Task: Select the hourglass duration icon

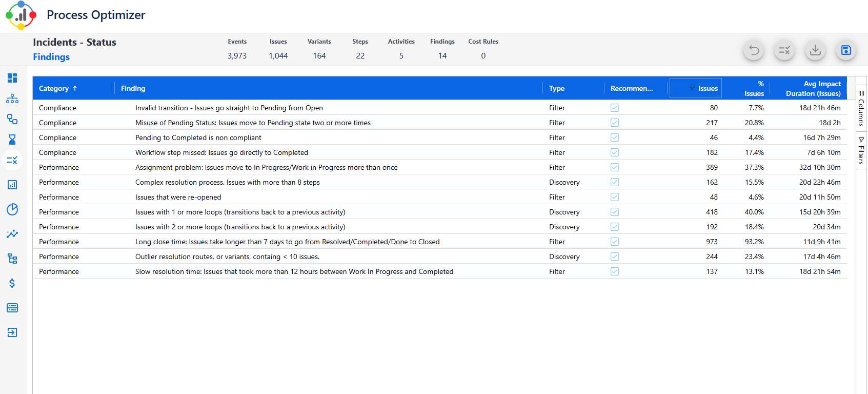Action: [12, 140]
